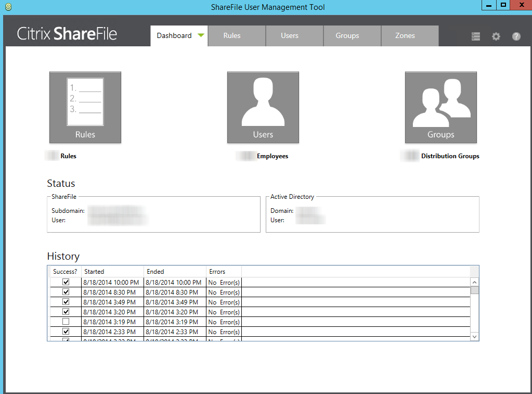Open the Rules dashboard tile

point(85,107)
